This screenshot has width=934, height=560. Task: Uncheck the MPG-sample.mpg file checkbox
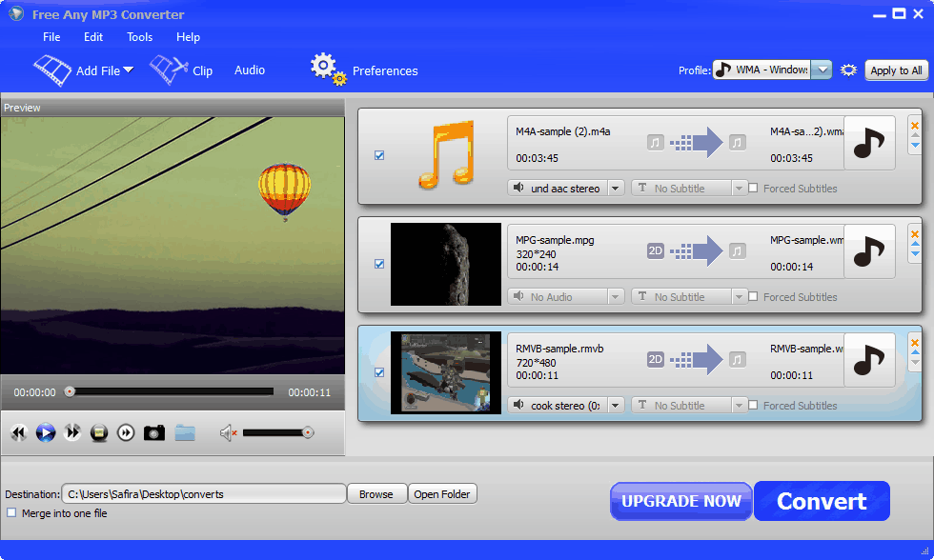[x=379, y=264]
